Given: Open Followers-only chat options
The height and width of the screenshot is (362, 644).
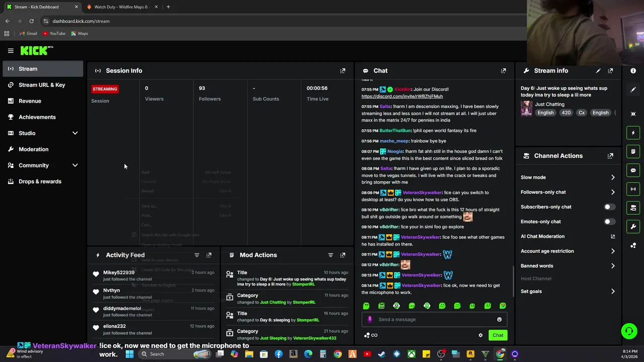Looking at the screenshot, I should point(568,192).
